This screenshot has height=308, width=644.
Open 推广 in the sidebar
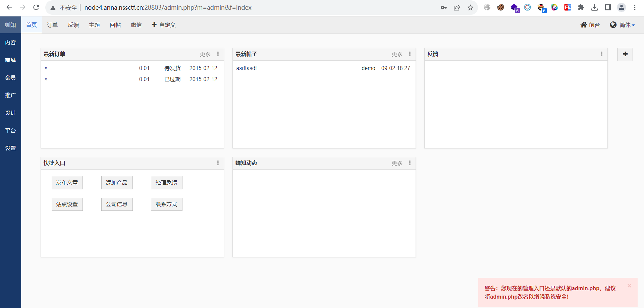click(10, 95)
